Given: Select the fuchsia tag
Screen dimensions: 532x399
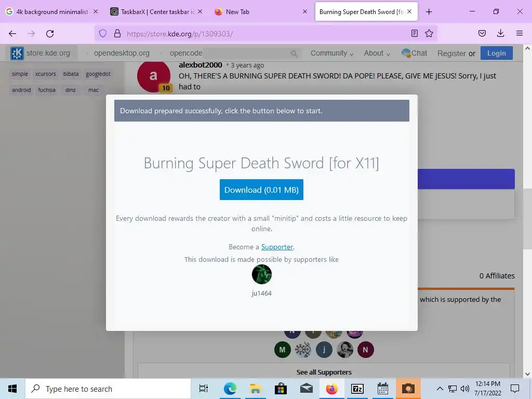Looking at the screenshot, I should (47, 90).
